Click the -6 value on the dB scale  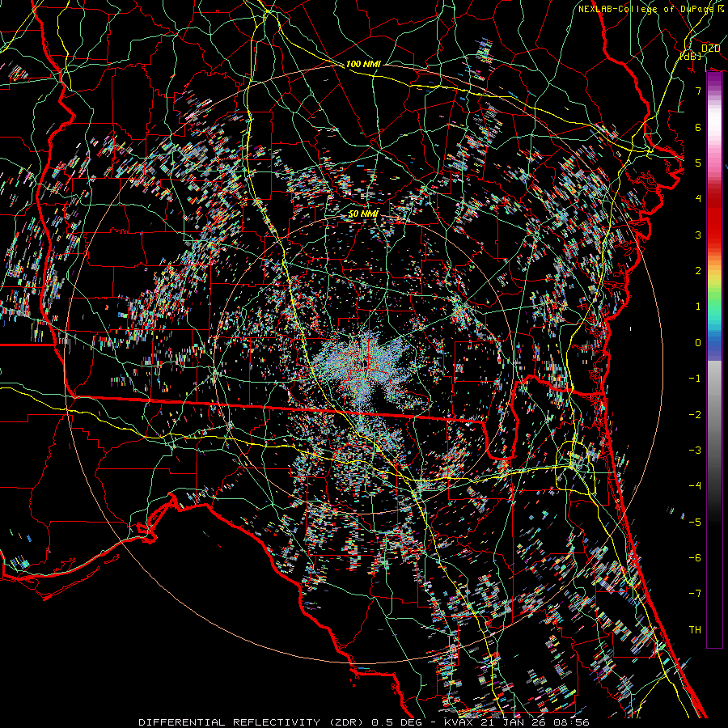click(x=695, y=558)
